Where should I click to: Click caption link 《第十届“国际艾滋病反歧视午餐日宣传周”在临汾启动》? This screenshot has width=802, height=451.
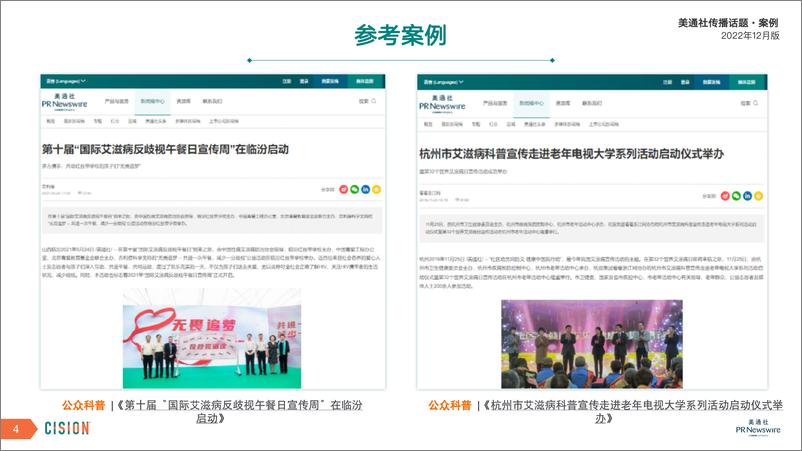click(239, 412)
